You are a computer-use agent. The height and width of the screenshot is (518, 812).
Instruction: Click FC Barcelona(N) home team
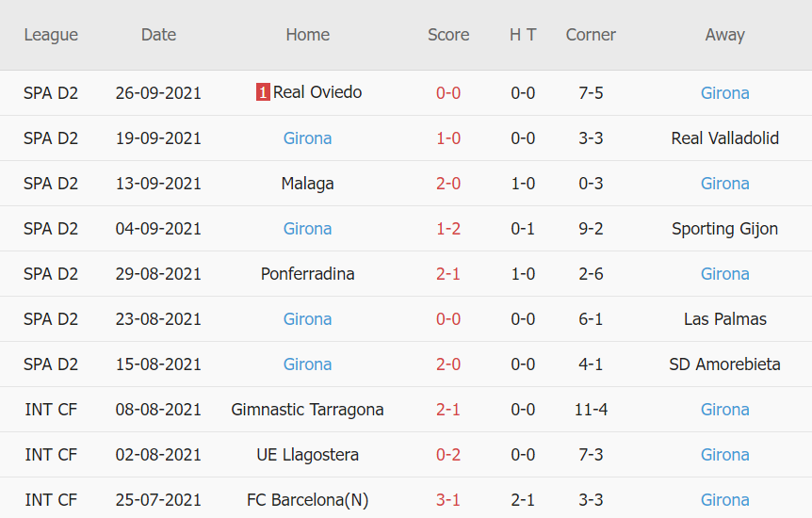pos(307,500)
